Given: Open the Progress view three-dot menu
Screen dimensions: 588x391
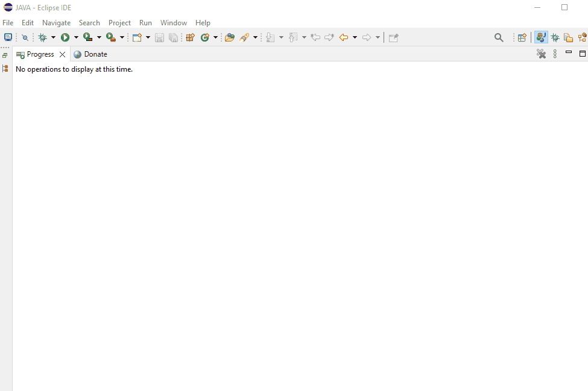Looking at the screenshot, I should click(x=555, y=54).
